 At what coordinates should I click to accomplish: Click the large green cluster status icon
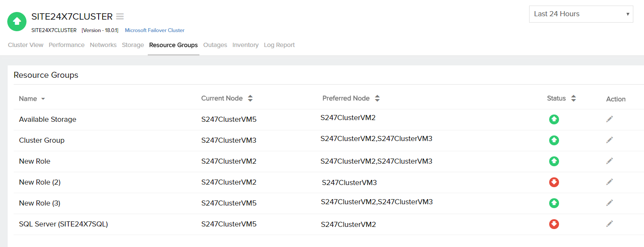click(17, 21)
